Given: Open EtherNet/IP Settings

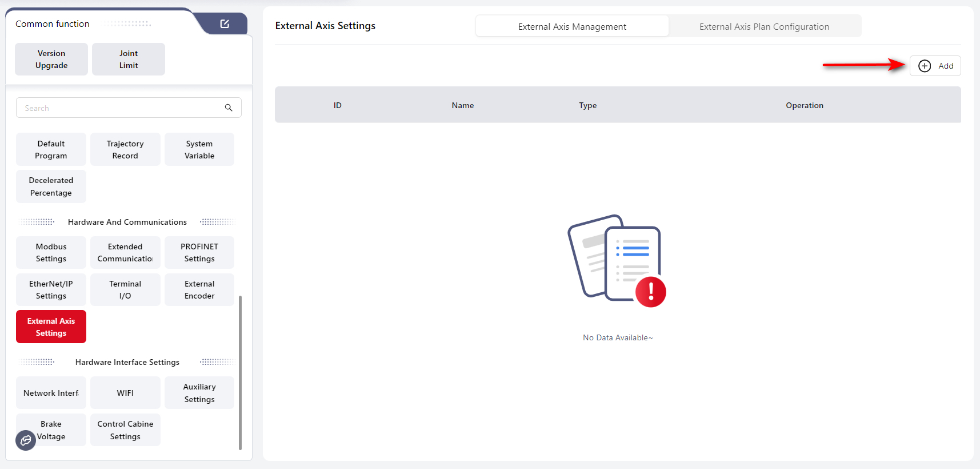Looking at the screenshot, I should pos(51,289).
